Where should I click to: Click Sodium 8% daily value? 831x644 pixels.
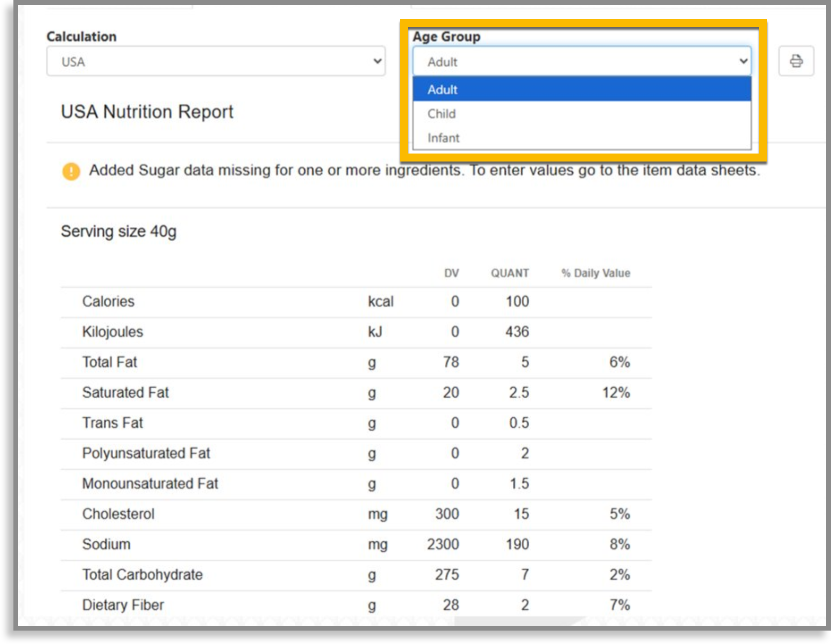pyautogui.click(x=620, y=545)
